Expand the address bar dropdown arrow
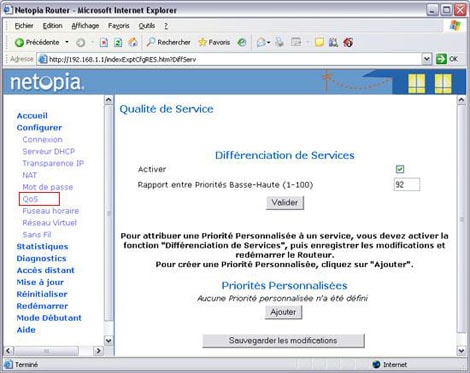Image resolution: width=470 pixels, height=373 pixels. click(x=426, y=59)
